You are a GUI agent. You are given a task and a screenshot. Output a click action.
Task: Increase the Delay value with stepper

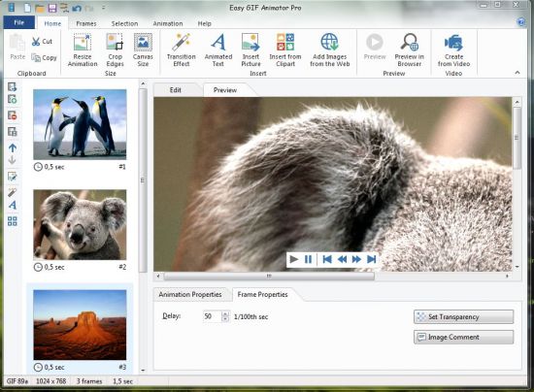pos(225,313)
